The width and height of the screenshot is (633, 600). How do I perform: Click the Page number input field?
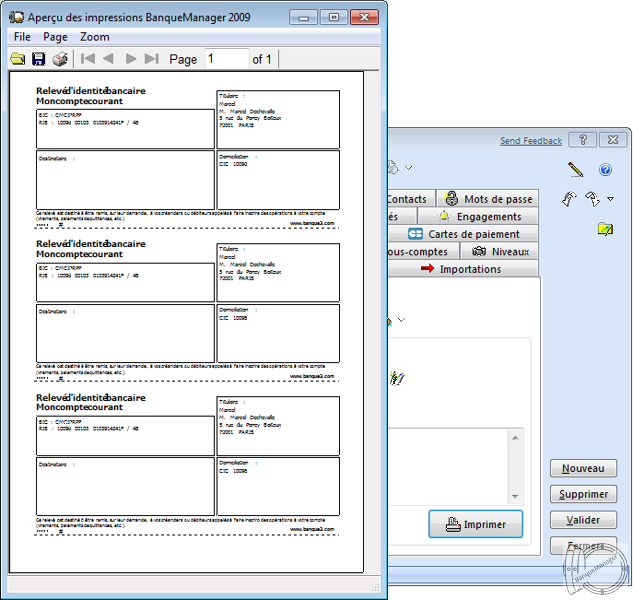(225, 59)
